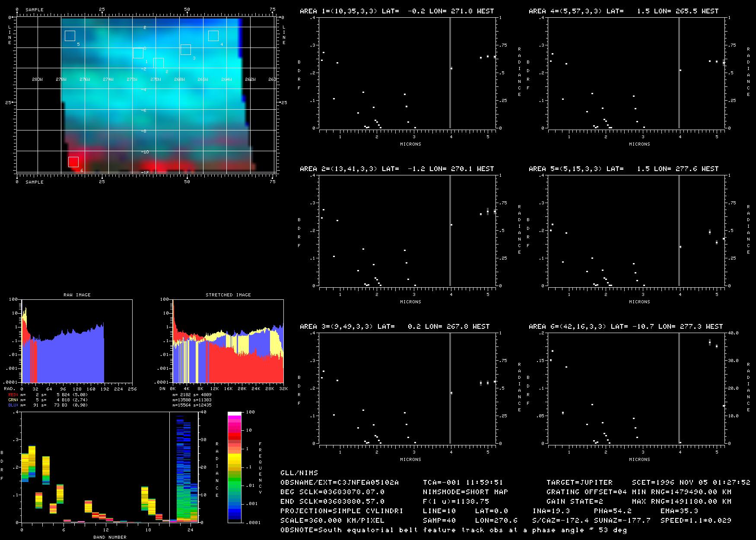Click 'SPEED=1.1*0.029' text
The height and width of the screenshot is (540, 756).
tap(696, 521)
